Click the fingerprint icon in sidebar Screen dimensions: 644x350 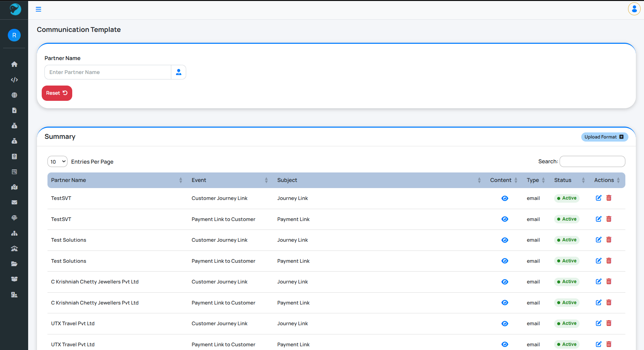coord(14,218)
